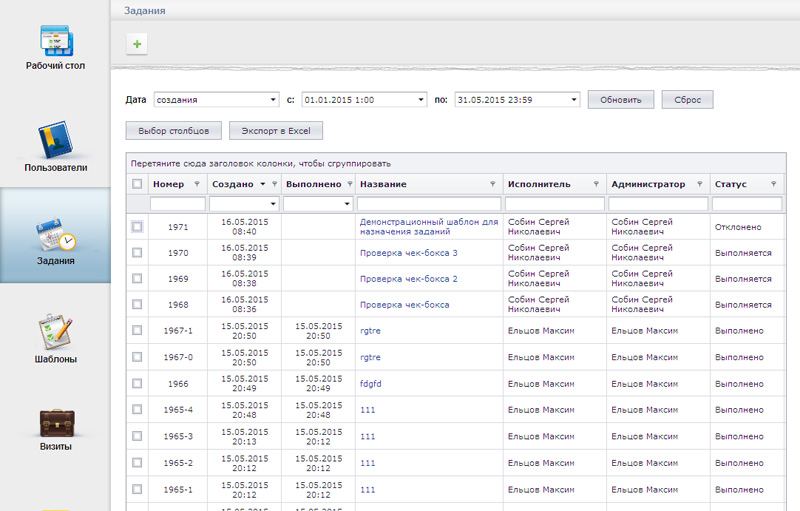Click filter icon in Статус column header
Image resolution: width=800 pixels, height=511 pixels.
click(773, 184)
